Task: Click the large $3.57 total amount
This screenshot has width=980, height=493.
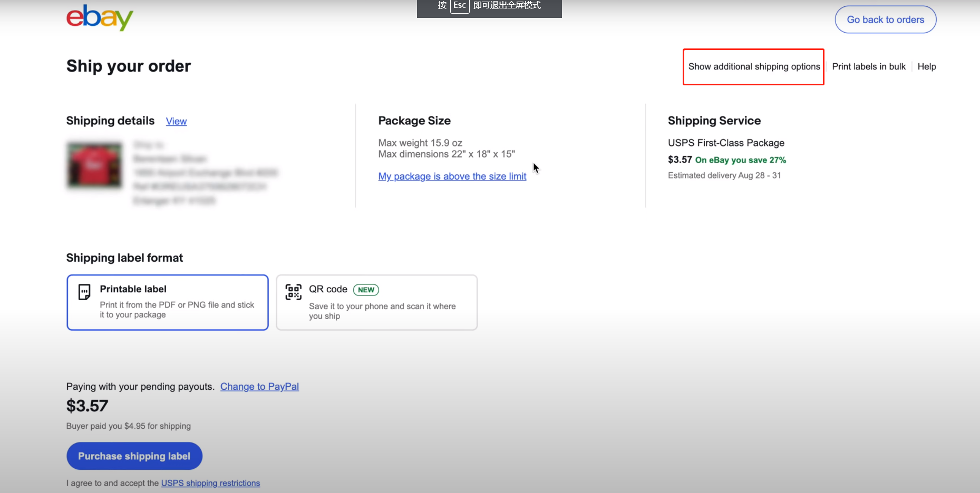Action: [87, 406]
